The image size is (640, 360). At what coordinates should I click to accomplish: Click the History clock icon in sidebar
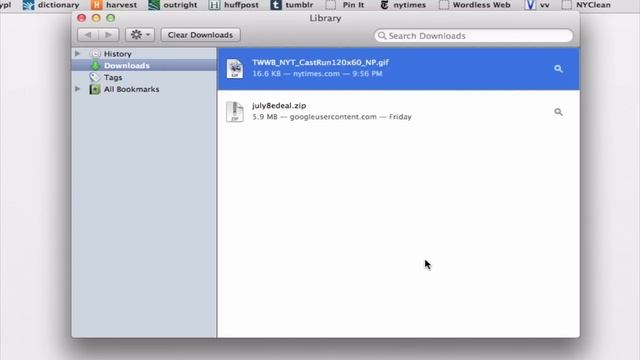pyautogui.click(x=95, y=53)
